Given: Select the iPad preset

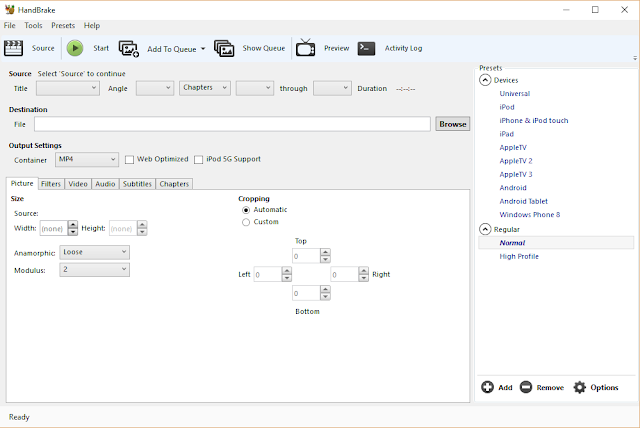Looking at the screenshot, I should [507, 134].
